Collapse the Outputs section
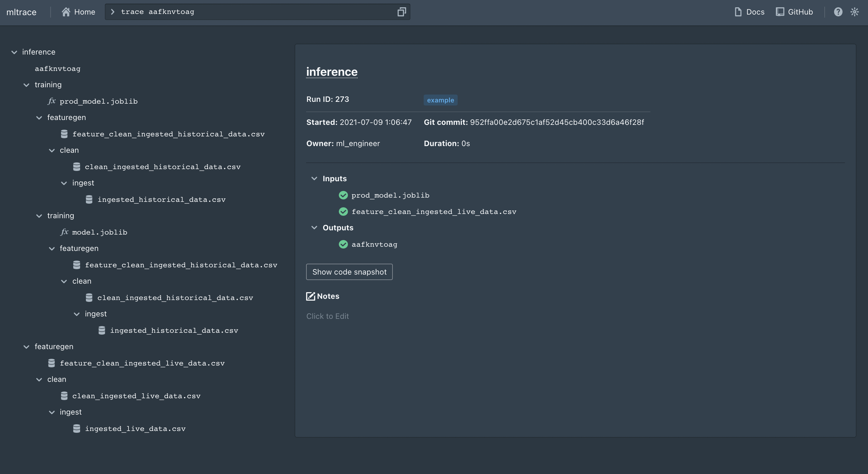This screenshot has height=474, width=868. coord(314,228)
